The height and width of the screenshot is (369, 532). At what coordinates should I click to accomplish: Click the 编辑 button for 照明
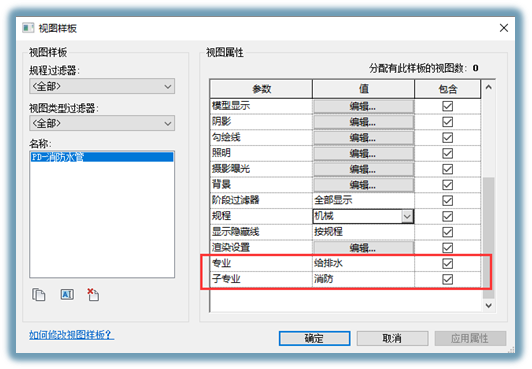(x=363, y=153)
